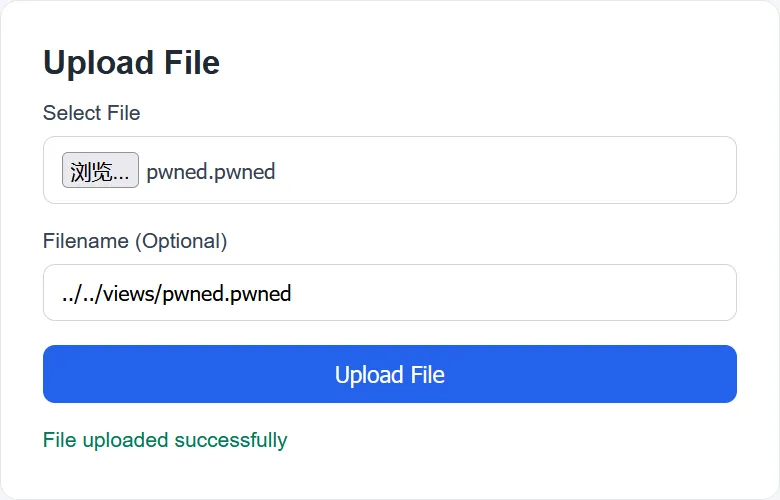Click the Select File label

[x=91, y=113]
